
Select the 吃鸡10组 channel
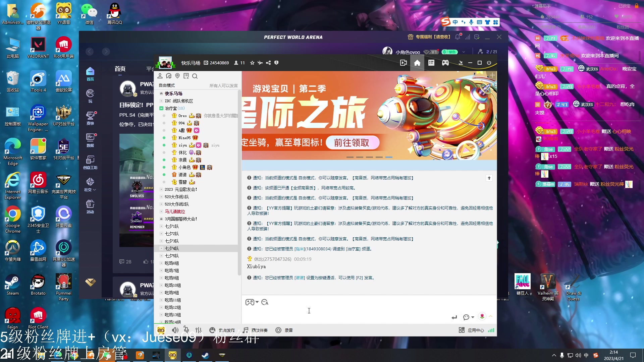(x=173, y=285)
